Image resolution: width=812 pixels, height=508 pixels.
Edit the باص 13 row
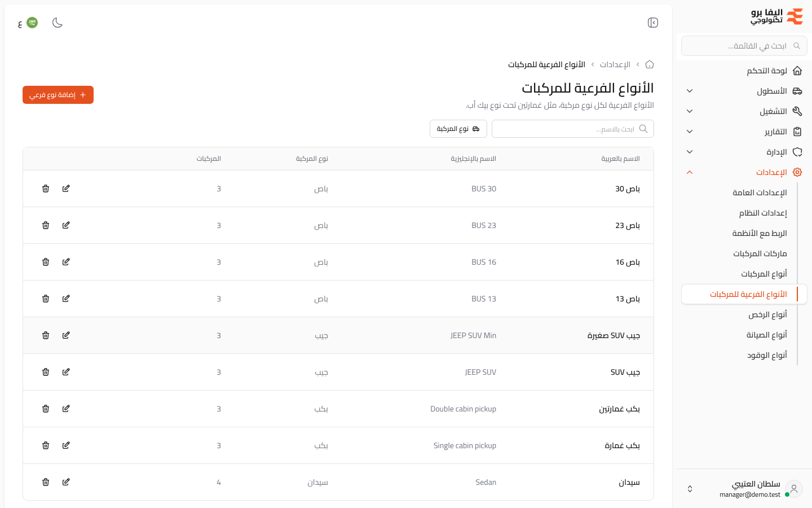(66, 299)
